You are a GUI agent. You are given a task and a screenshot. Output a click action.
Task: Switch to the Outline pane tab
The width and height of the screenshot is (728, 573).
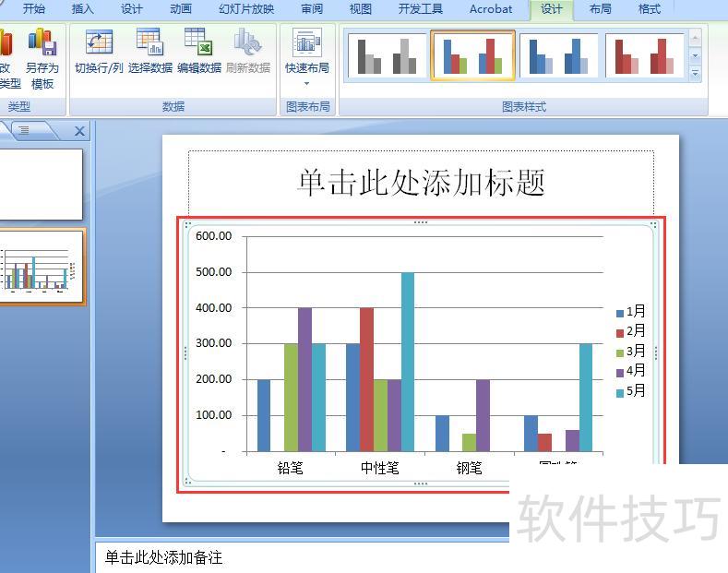(24, 130)
